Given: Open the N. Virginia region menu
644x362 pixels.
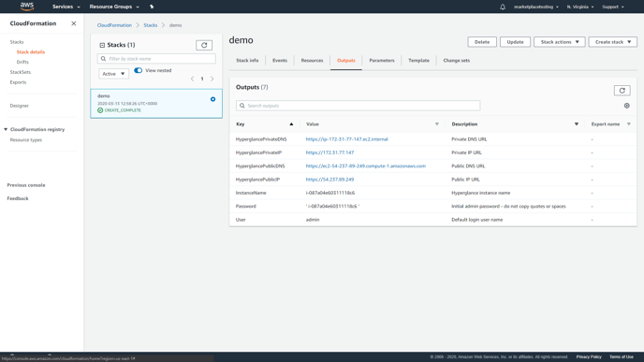Looking at the screenshot, I should pos(580,7).
